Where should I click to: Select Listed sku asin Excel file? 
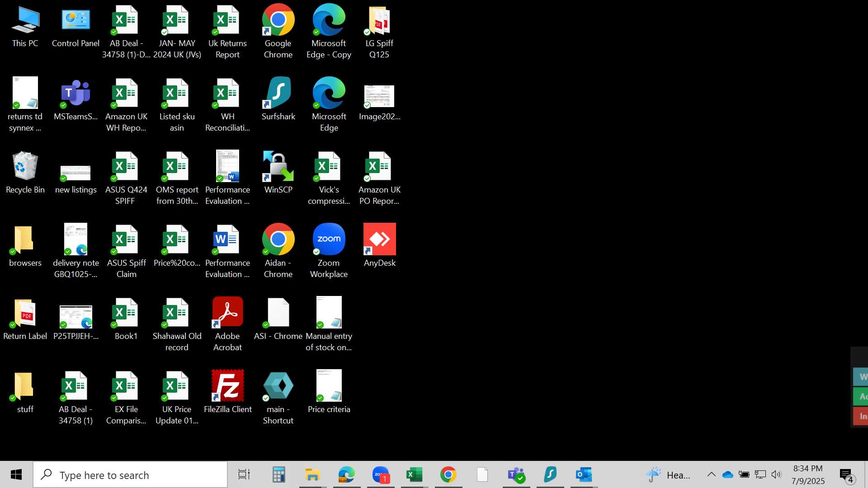pyautogui.click(x=177, y=105)
